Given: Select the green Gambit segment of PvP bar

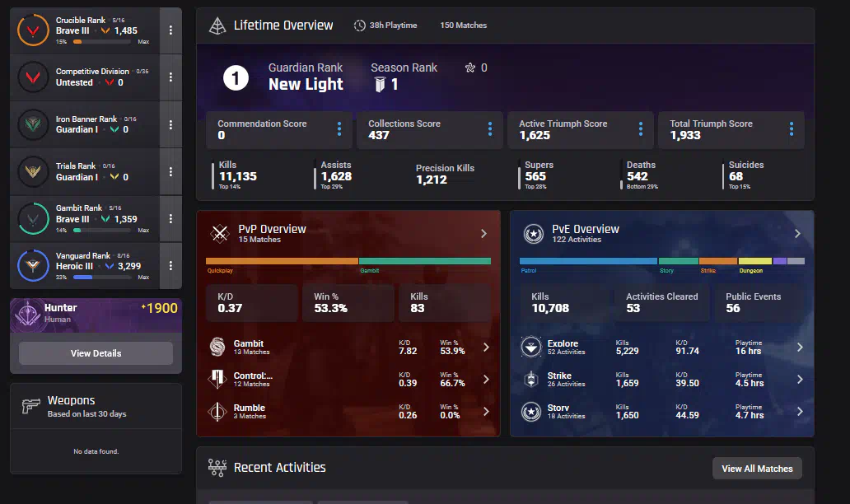Looking at the screenshot, I should [x=425, y=261].
